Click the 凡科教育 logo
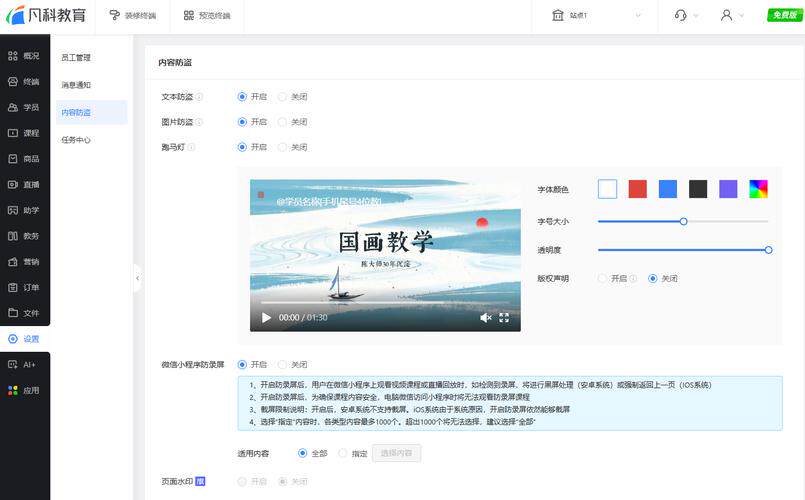 (x=46, y=15)
